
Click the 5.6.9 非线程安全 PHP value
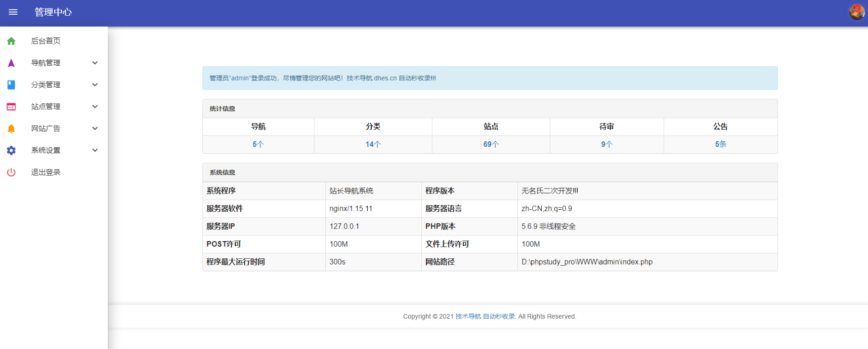pyautogui.click(x=548, y=226)
